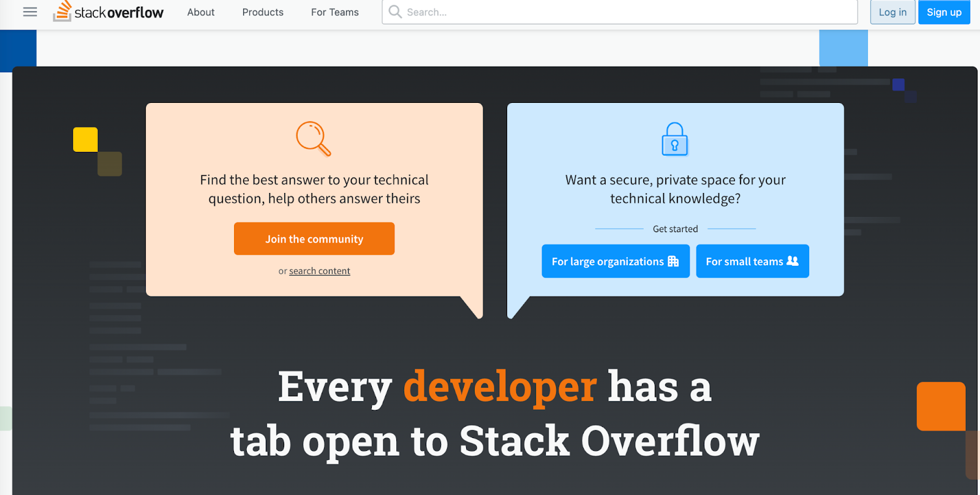Click the orange magnifying glass illustration

[314, 138]
